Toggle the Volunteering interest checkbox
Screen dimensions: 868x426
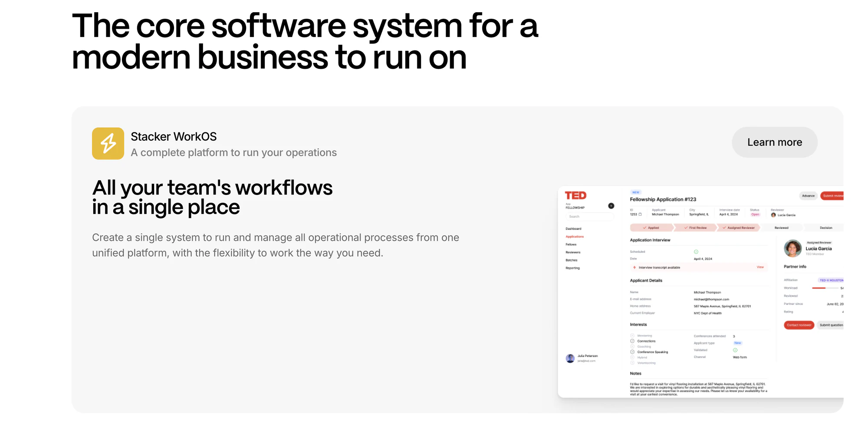(632, 363)
